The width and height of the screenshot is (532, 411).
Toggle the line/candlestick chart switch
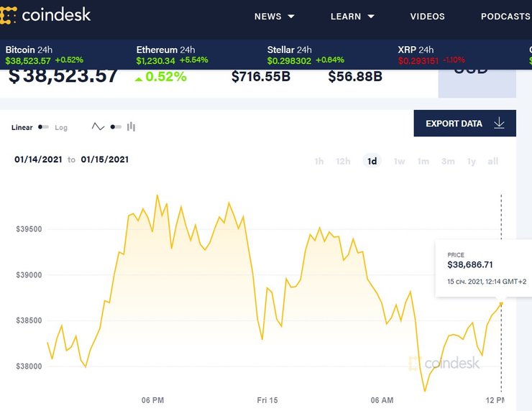115,127
